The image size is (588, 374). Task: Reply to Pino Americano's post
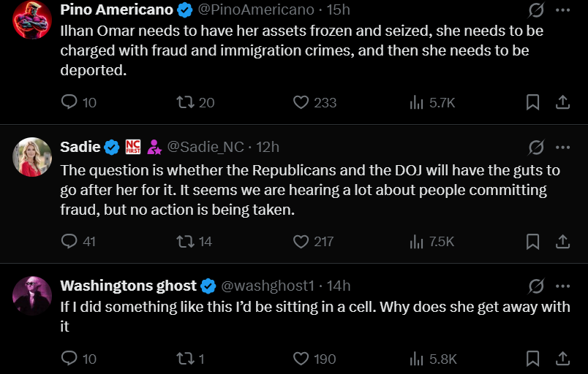(x=69, y=102)
